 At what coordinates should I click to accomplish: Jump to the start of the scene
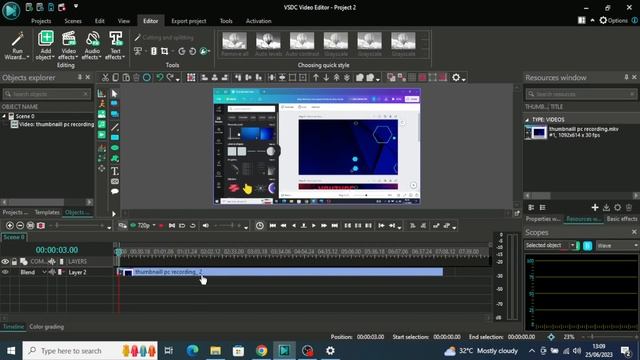coord(273,226)
